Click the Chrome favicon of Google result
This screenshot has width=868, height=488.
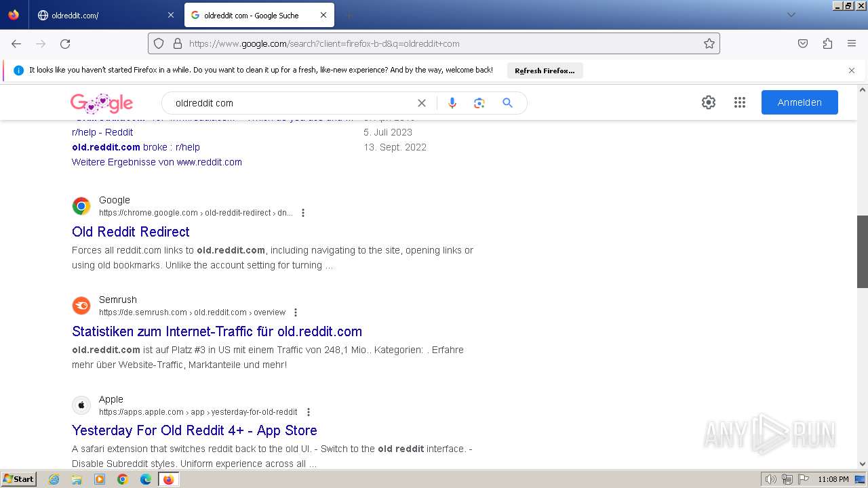pos(81,206)
